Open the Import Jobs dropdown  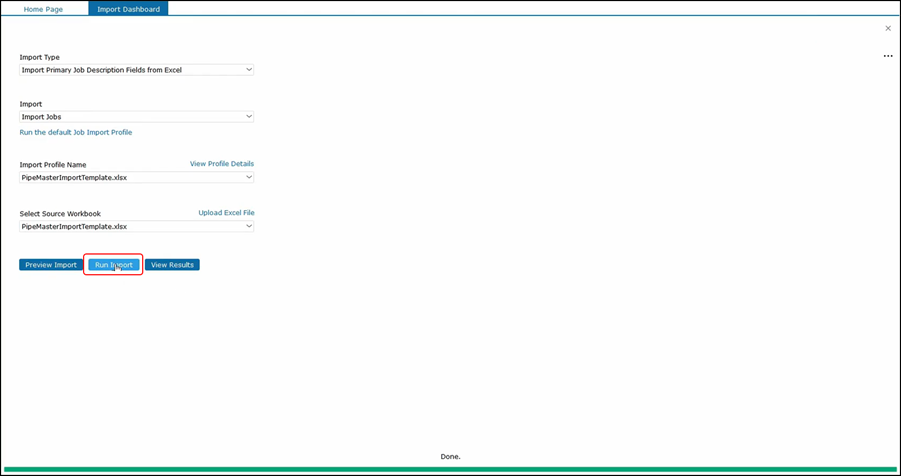137,117
